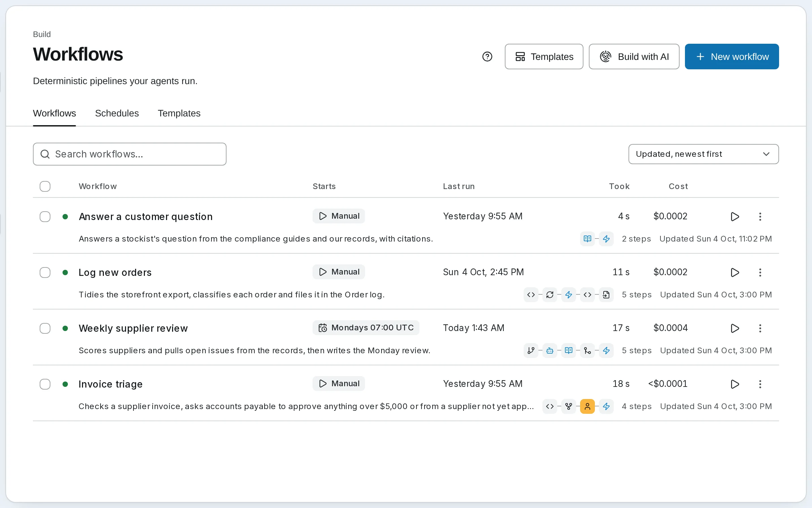Click the loop refresh step icon in Log new orders
This screenshot has height=508, width=812.
[550, 295]
